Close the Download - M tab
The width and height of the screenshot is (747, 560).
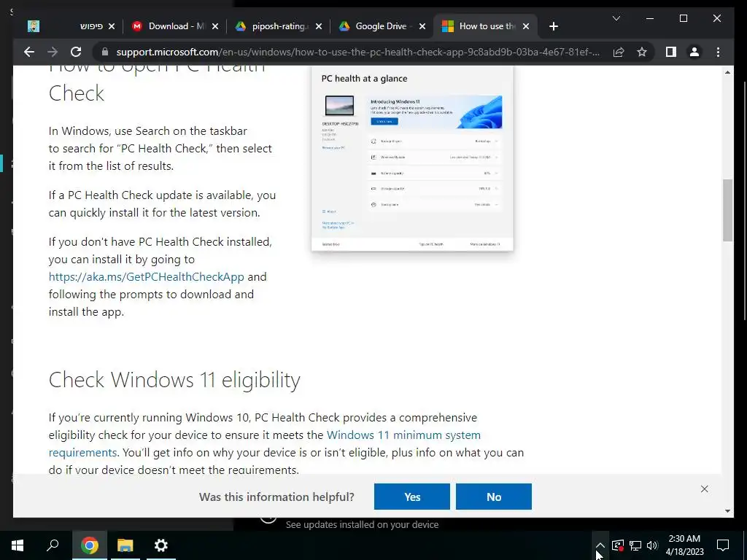coord(215,26)
